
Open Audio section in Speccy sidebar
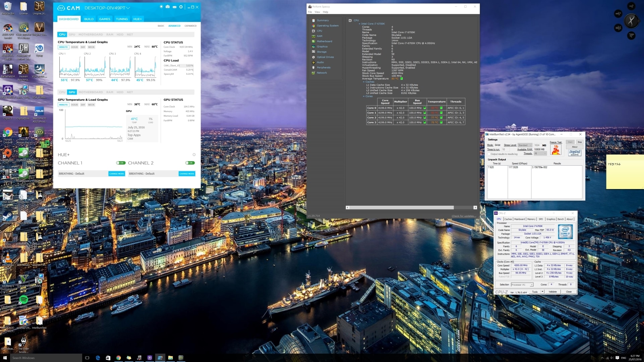point(318,62)
